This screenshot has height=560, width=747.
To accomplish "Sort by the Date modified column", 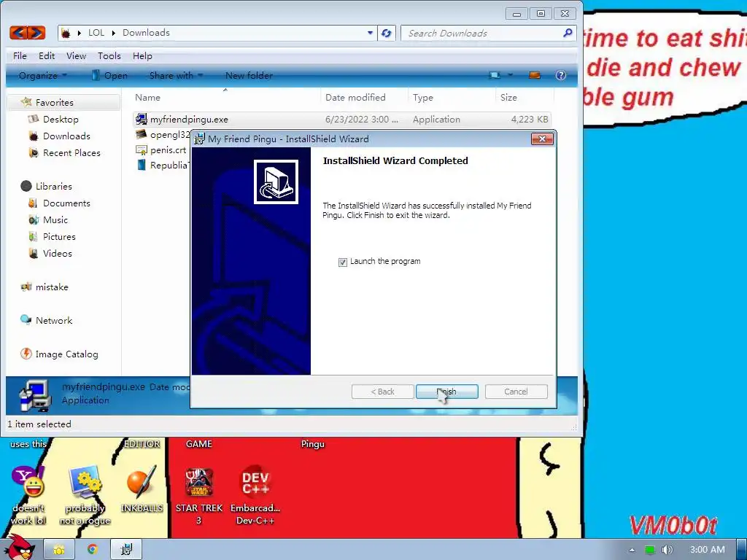I will tap(364, 97).
